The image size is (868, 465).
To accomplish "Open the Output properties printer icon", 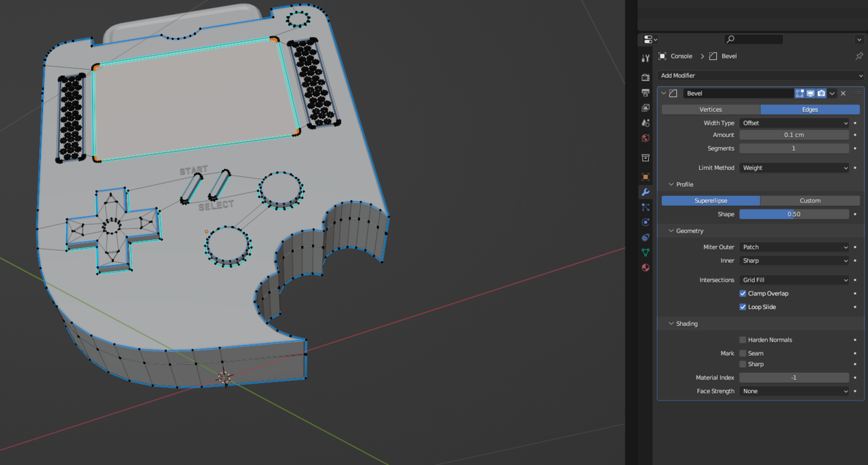I will click(646, 93).
